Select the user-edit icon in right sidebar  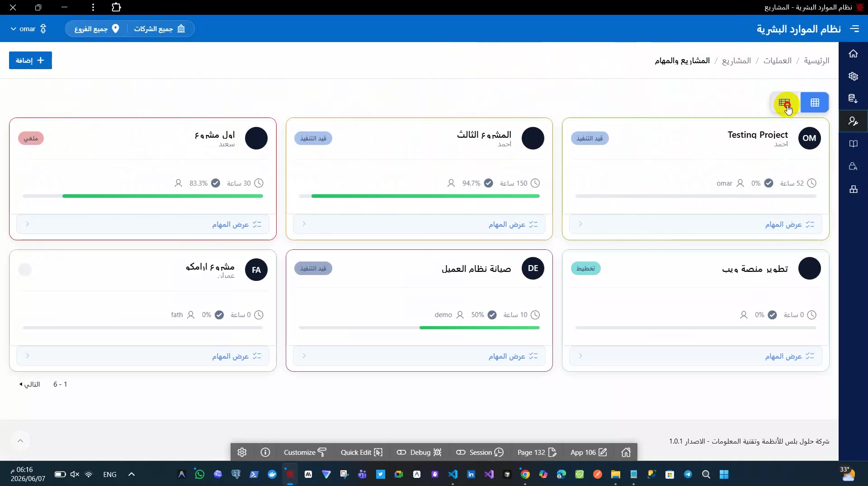point(853,121)
